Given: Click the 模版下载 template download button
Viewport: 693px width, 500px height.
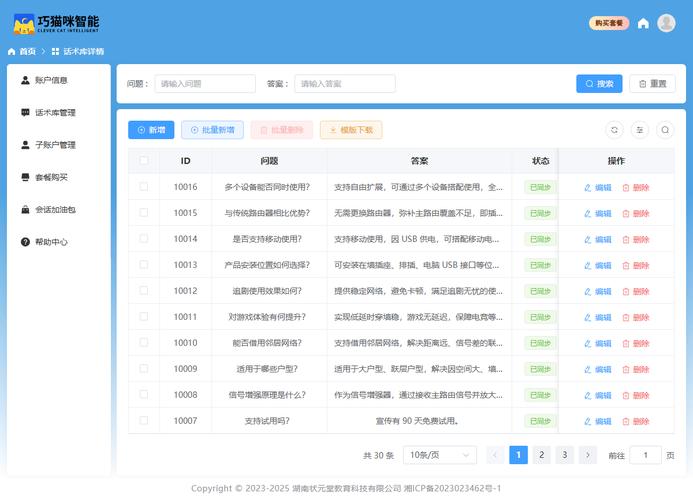Looking at the screenshot, I should coord(351,130).
